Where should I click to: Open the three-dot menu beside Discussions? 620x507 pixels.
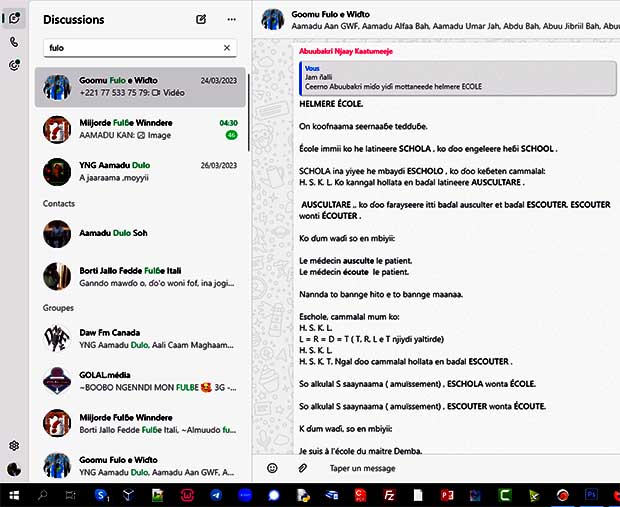(232, 19)
